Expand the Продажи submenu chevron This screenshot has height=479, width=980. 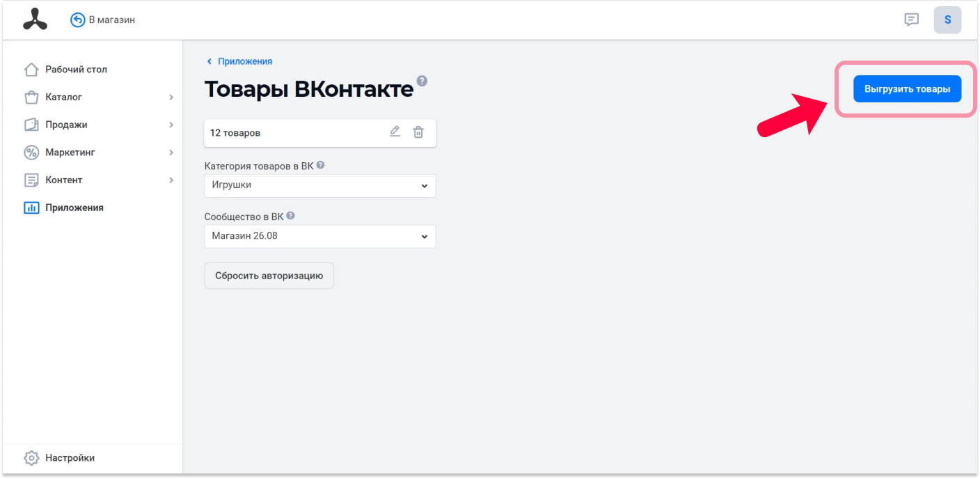[171, 125]
